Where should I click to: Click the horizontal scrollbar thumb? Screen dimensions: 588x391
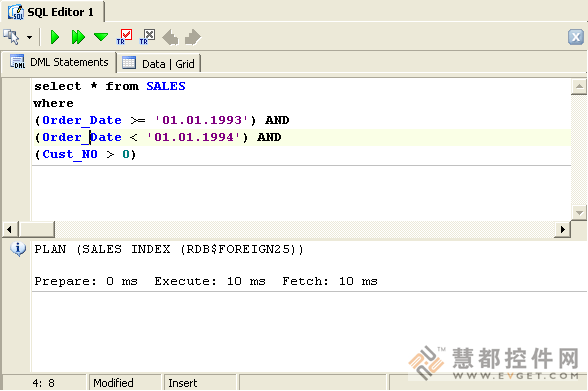tap(36, 229)
